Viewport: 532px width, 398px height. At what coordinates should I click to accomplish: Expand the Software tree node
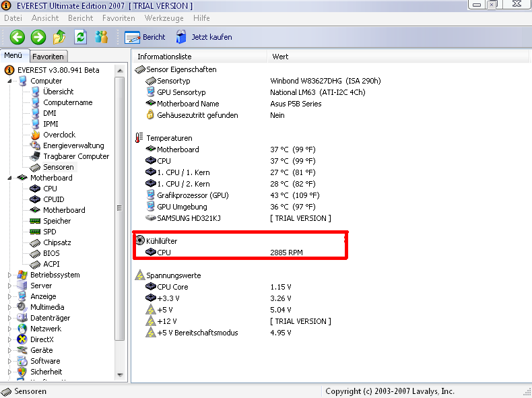[x=9, y=362]
